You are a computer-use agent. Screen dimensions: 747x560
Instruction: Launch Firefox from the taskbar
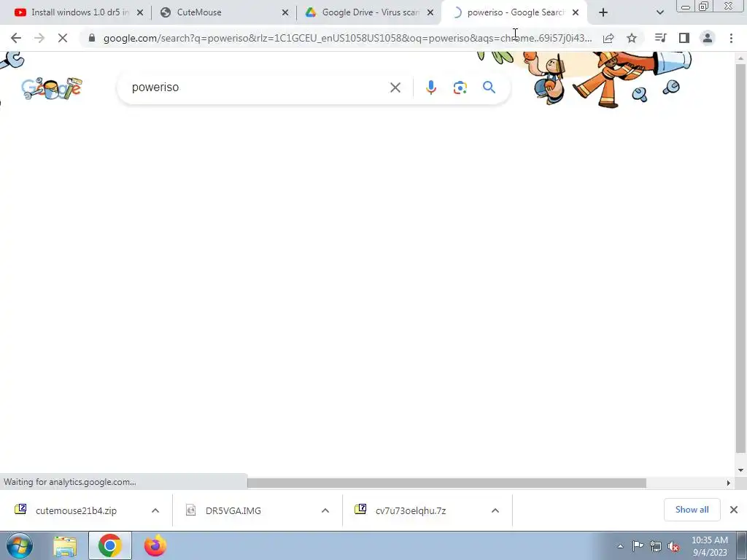155,545
